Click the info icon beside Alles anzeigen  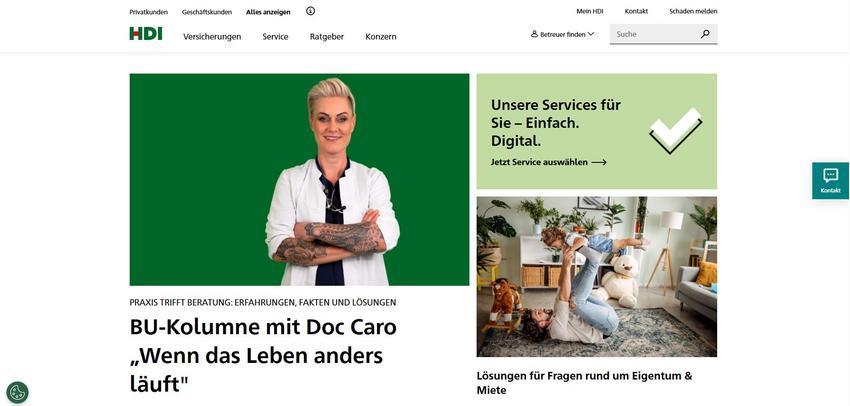(310, 11)
